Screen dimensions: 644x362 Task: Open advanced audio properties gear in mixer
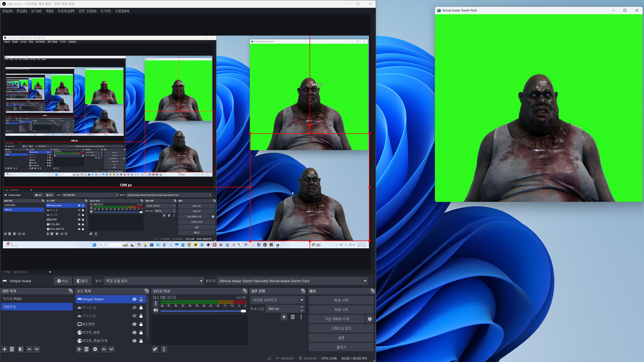(155, 349)
